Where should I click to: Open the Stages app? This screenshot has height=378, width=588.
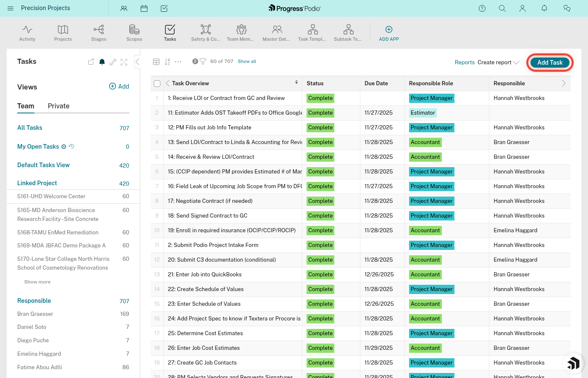(99, 33)
